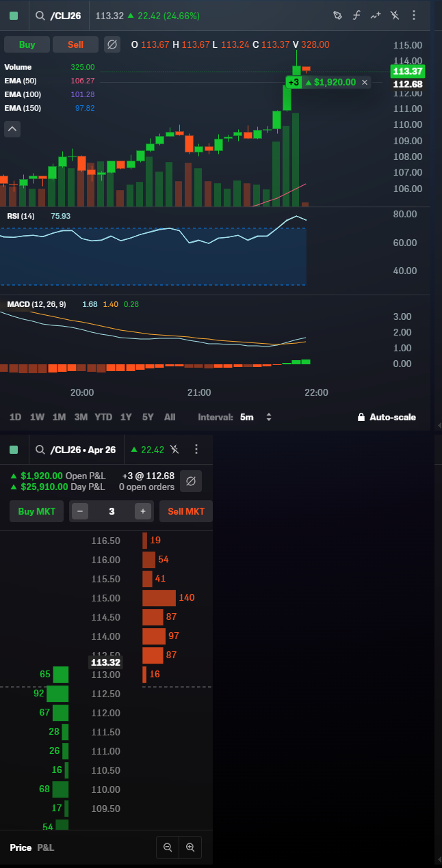Screen dimensions: 442x868
Task: Click the 113.32 last price marker in ladder
Action: tap(105, 662)
